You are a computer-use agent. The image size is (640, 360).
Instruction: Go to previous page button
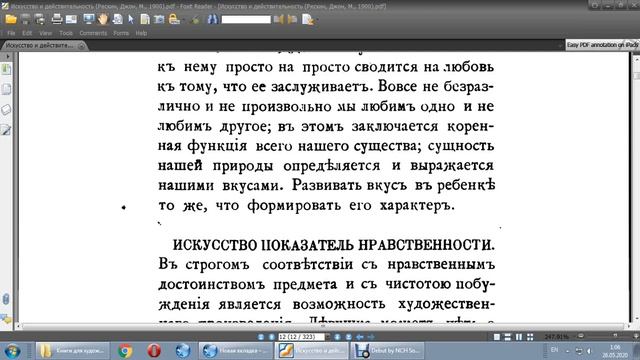(x=271, y=337)
